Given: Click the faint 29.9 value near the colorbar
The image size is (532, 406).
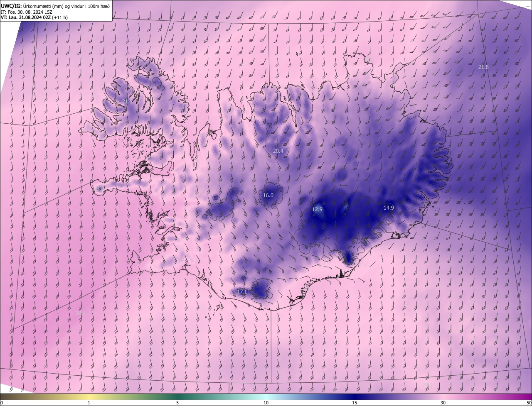Looking at the screenshot, I should (427, 385).
